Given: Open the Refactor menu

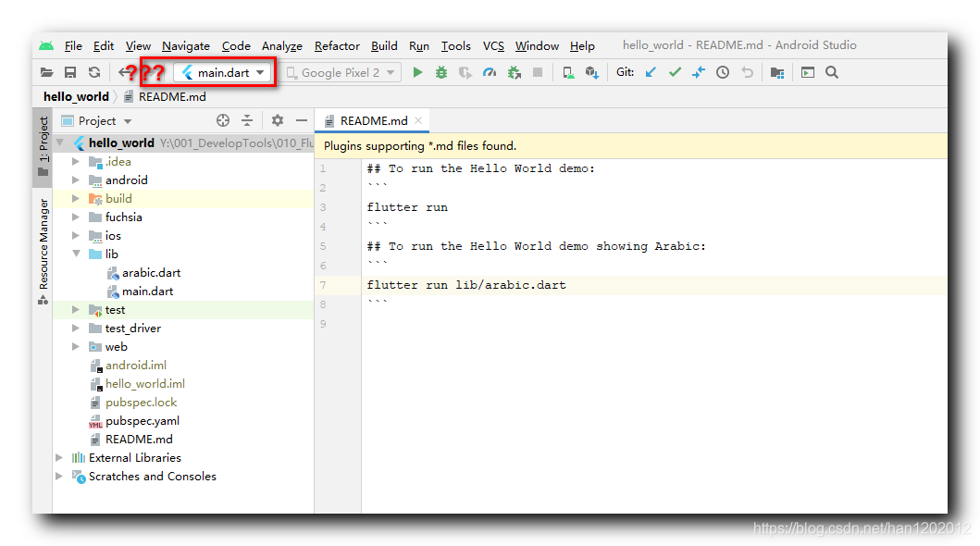Looking at the screenshot, I should coord(337,45).
